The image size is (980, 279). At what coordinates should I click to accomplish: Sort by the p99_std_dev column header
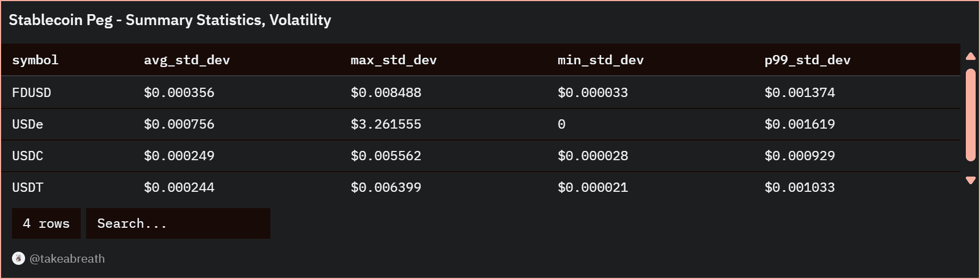click(807, 60)
